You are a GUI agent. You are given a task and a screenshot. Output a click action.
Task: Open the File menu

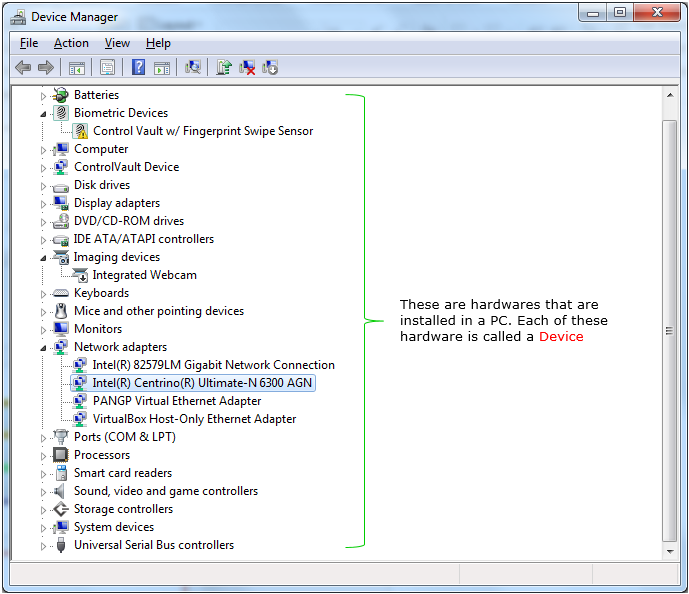coord(29,43)
